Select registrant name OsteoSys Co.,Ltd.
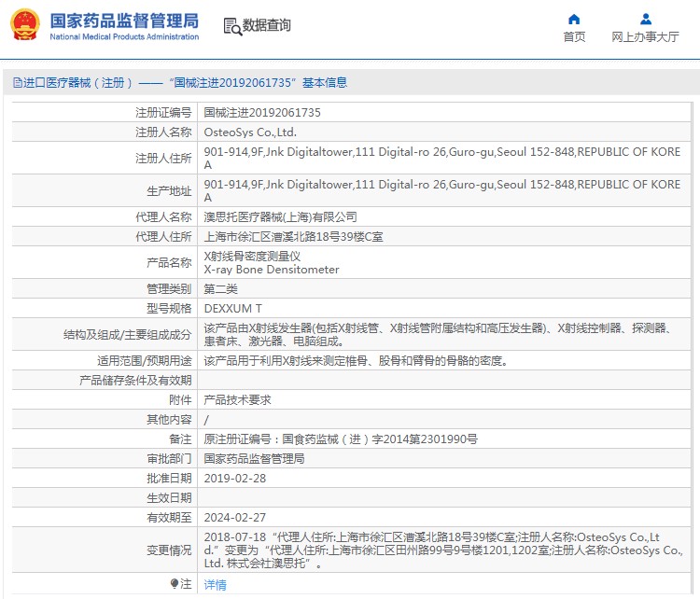The image size is (700, 599). (250, 132)
